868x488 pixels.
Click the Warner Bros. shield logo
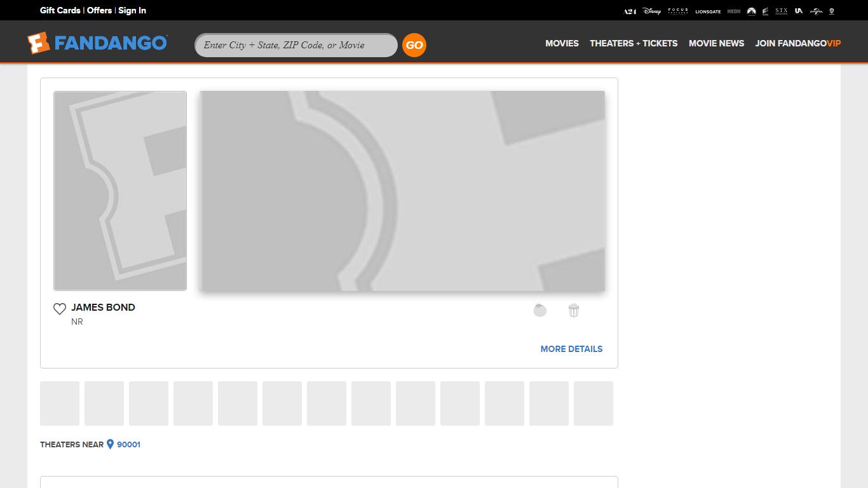(x=832, y=11)
